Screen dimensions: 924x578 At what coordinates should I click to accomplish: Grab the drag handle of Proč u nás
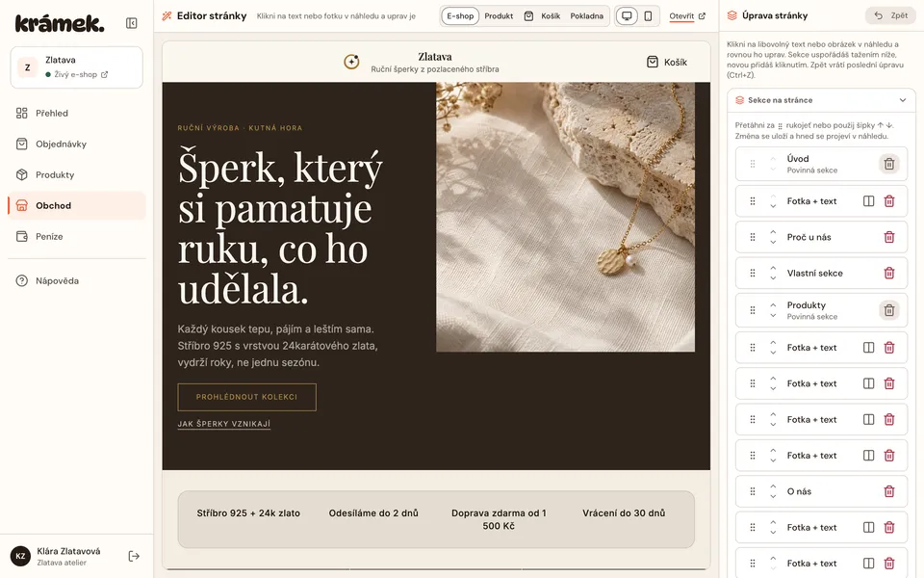click(753, 237)
